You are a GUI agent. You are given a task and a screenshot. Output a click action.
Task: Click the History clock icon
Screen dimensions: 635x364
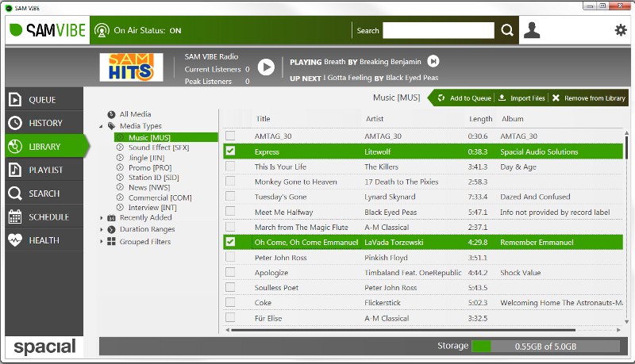pos(15,123)
